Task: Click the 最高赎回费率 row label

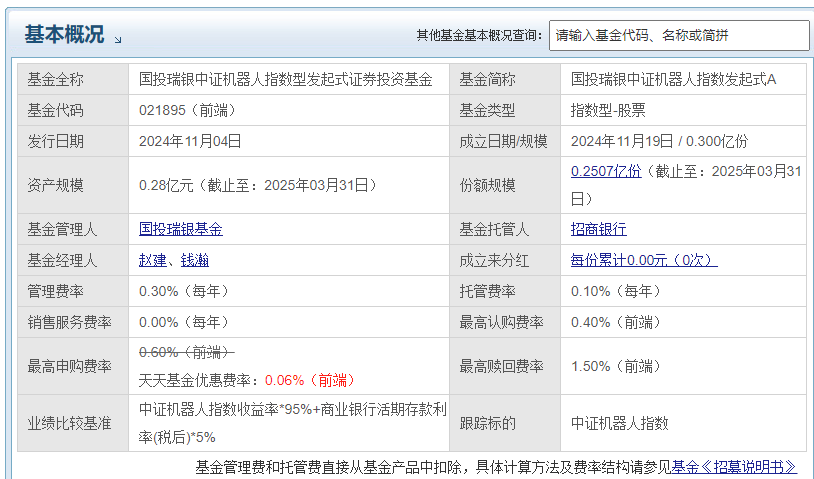Action: coord(501,366)
